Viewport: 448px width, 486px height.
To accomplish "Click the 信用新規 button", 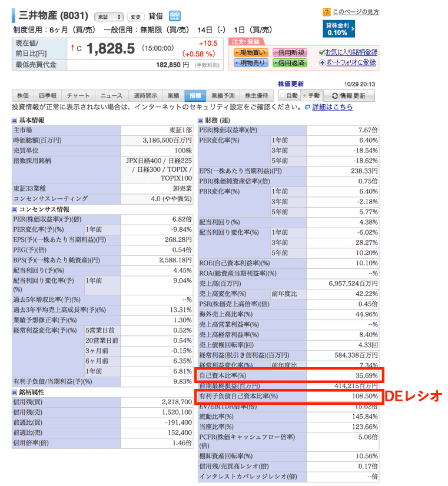I will (290, 52).
